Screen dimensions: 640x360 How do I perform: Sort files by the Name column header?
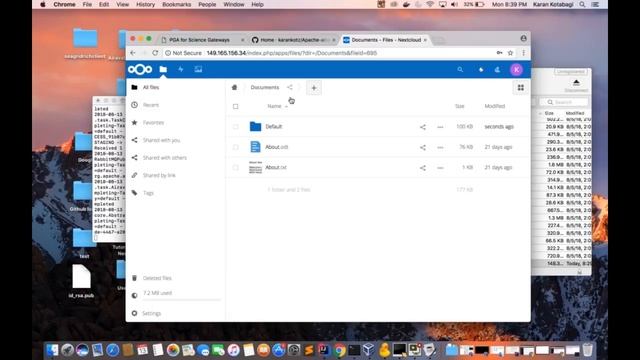point(274,106)
